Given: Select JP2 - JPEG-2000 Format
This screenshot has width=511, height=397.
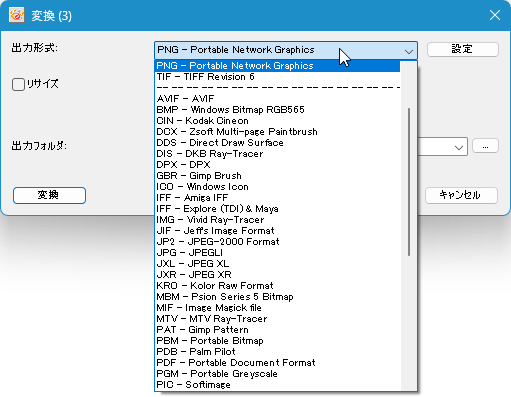Looking at the screenshot, I should pyautogui.click(x=278, y=242).
